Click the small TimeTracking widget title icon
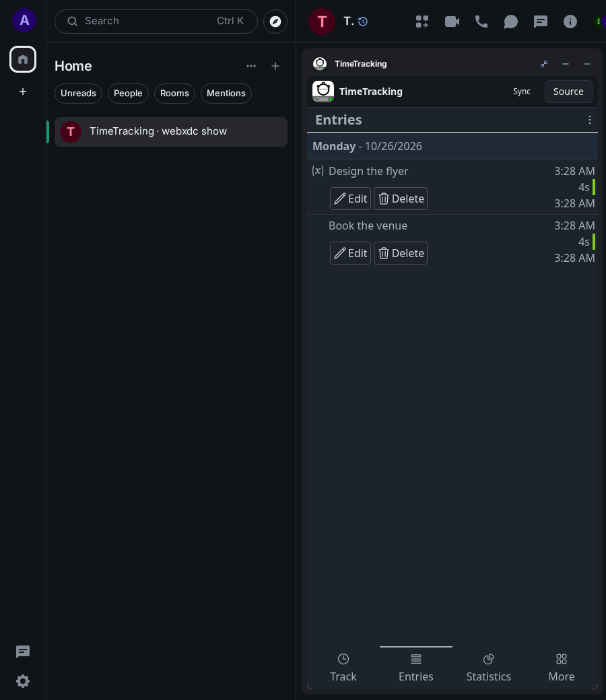The height and width of the screenshot is (700, 606). point(320,64)
